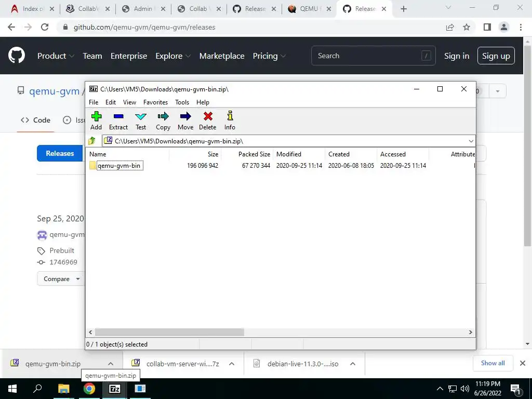Click the volume speaker tray icon
This screenshot has width=532, height=399.
point(465,389)
